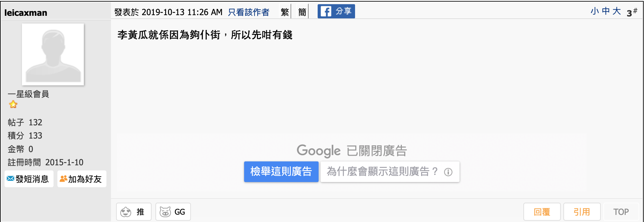
Task: Switch to traditional Chinese 繁
Action: 285,12
